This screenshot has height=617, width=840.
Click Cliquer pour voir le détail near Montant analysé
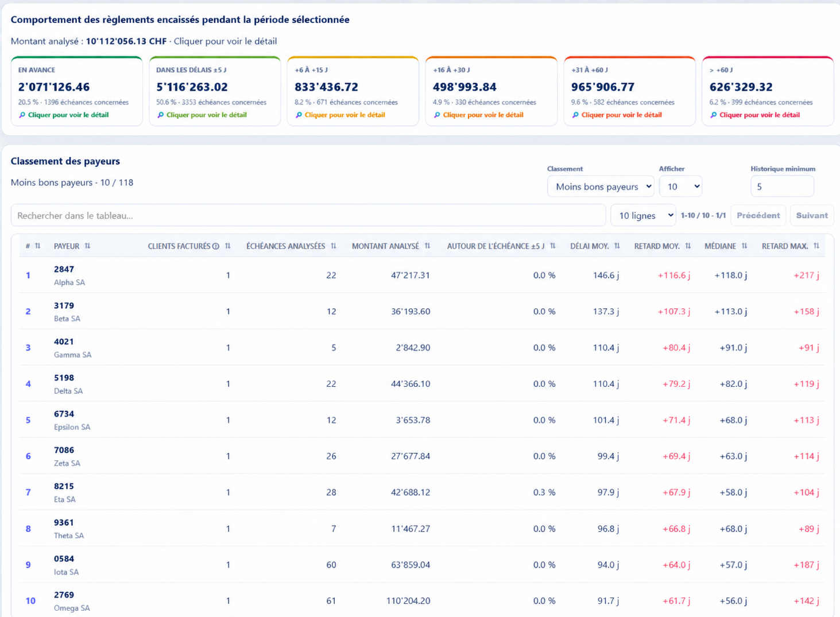point(226,41)
